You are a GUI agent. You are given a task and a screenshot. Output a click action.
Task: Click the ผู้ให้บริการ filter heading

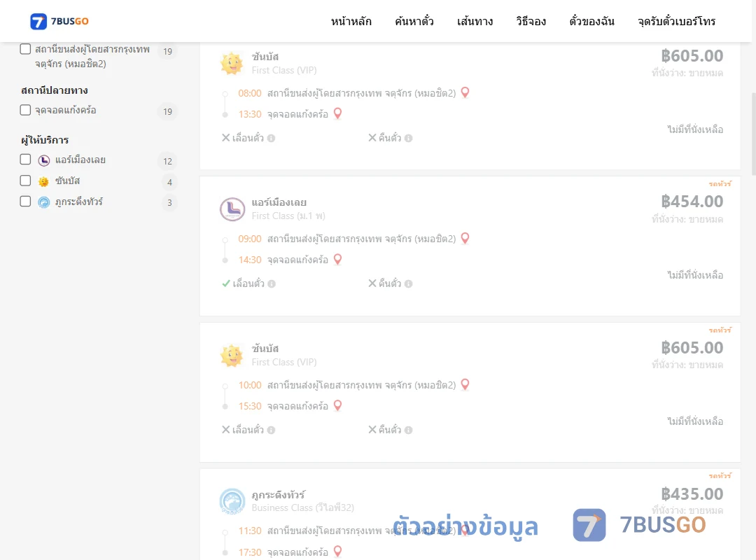tap(45, 141)
